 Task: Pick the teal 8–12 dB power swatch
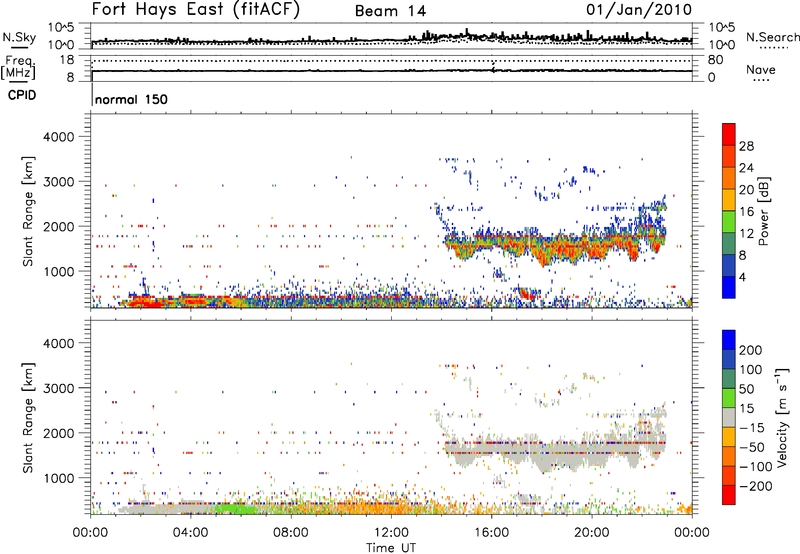(729, 244)
